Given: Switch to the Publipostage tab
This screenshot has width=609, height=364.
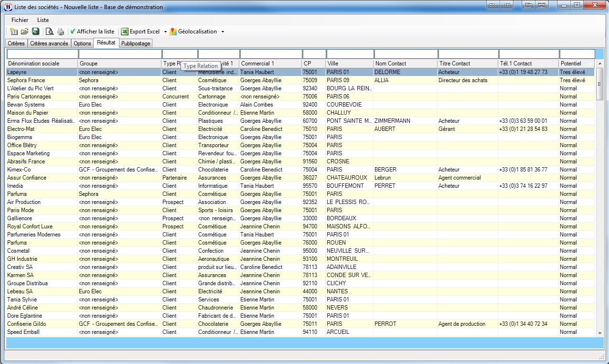Looking at the screenshot, I should coord(136,43).
